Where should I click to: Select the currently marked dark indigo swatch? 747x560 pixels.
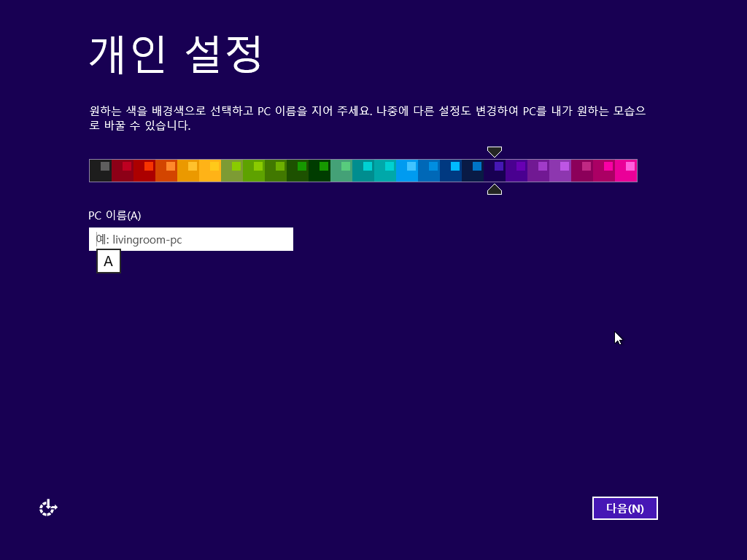pyautogui.click(x=495, y=171)
